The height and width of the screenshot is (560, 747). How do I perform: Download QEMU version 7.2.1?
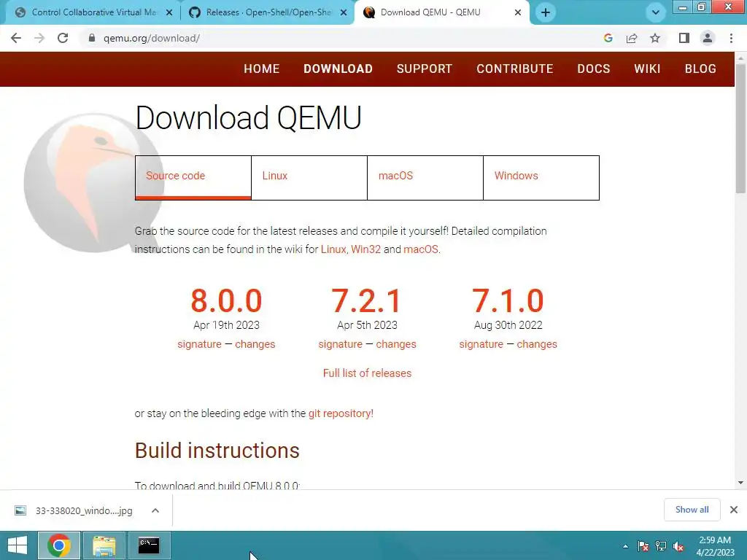(367, 300)
